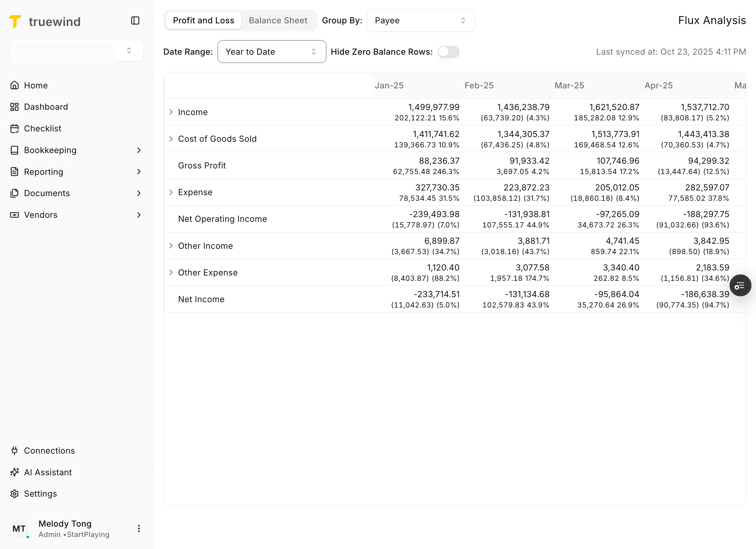Open the Checklist page
756x549 pixels.
coord(42,128)
